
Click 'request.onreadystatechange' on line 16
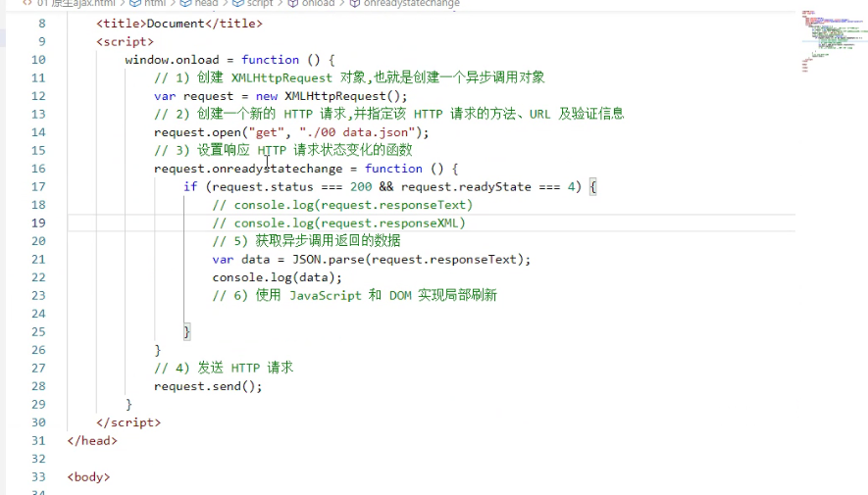pos(248,169)
